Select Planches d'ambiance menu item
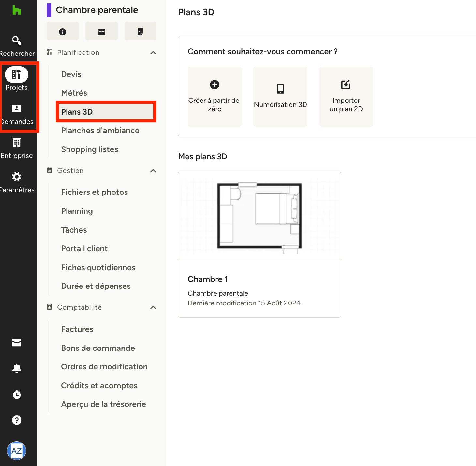 pos(100,131)
